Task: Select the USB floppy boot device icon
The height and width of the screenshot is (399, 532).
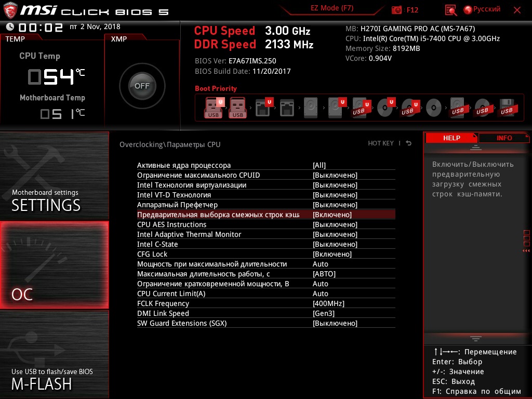Action: click(508, 108)
